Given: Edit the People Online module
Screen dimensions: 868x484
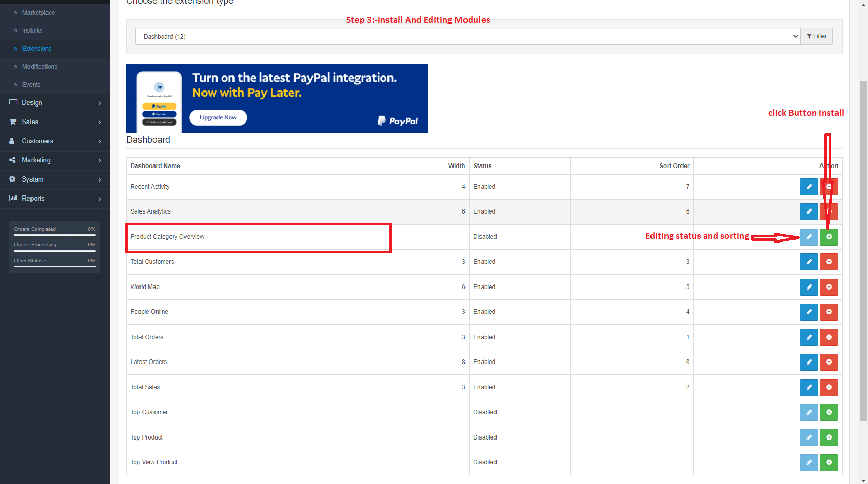Looking at the screenshot, I should tap(809, 312).
